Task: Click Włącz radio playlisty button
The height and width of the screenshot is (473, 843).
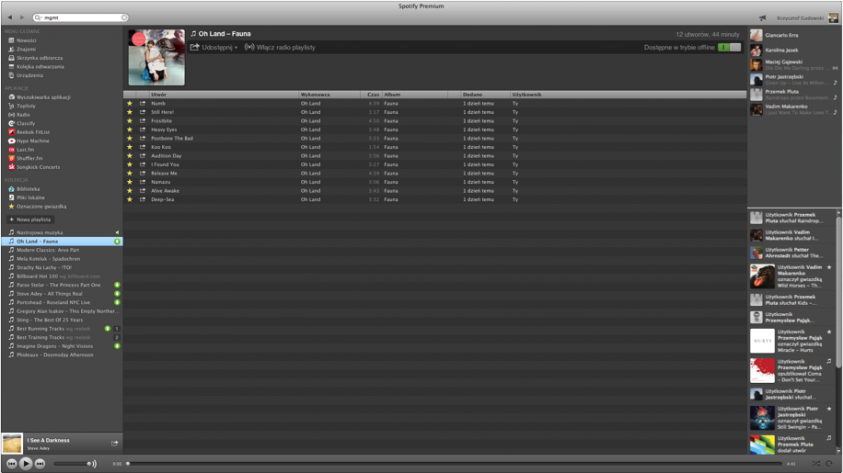Action: (x=280, y=47)
